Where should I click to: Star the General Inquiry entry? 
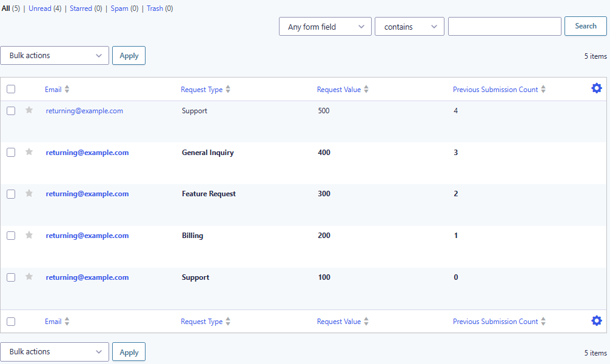[29, 152]
